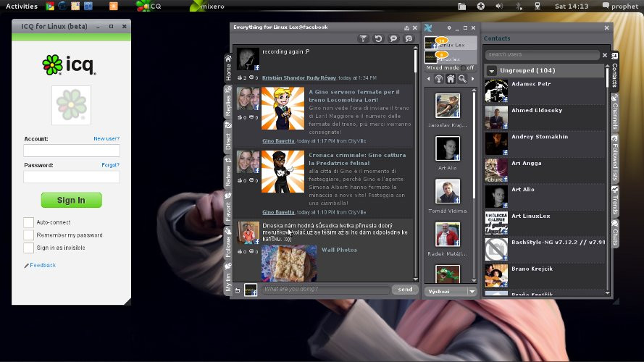Switch to the Direct tab
Image resolution: width=644 pixels, height=362 pixels.
(228, 137)
